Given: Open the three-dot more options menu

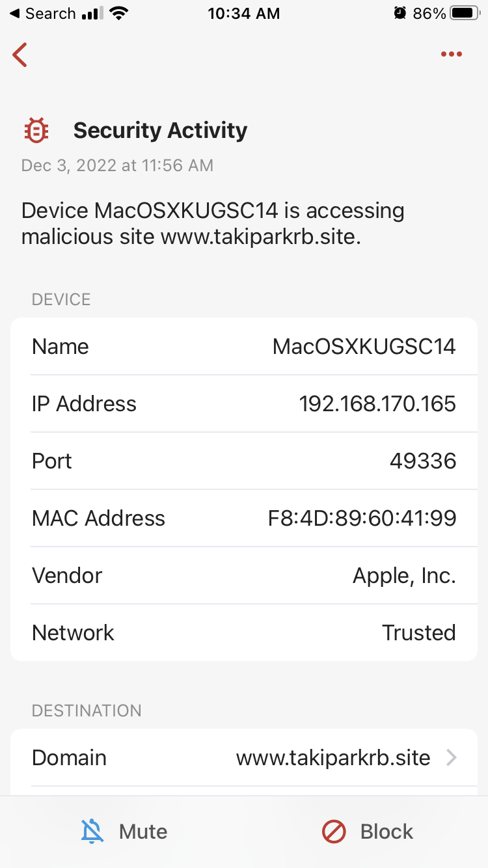Looking at the screenshot, I should (451, 55).
